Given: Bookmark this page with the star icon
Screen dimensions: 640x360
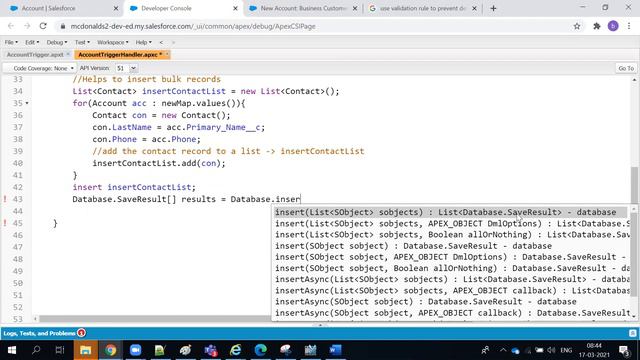Looking at the screenshot, I should point(577,26).
